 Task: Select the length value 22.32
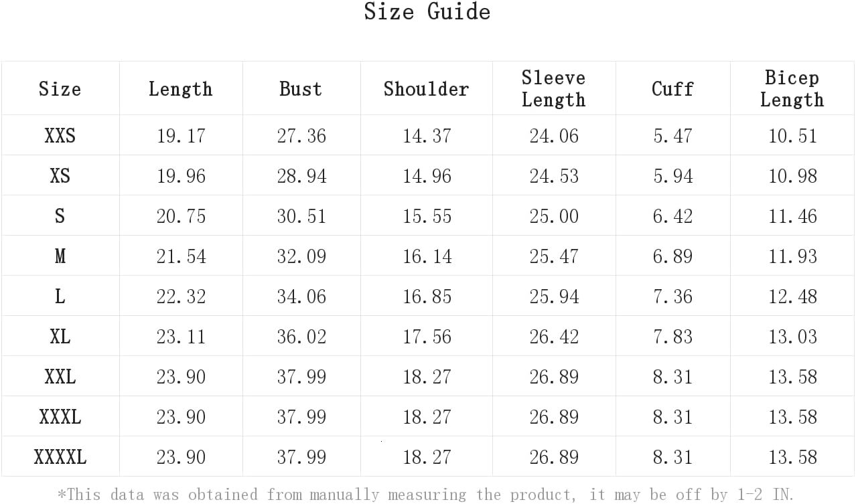[181, 297]
